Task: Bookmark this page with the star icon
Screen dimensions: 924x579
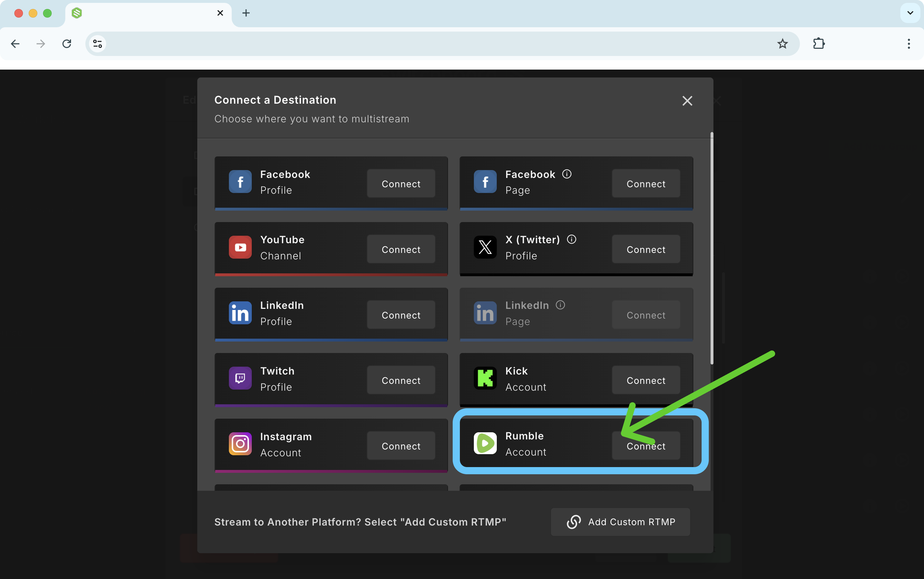Action: click(782, 44)
